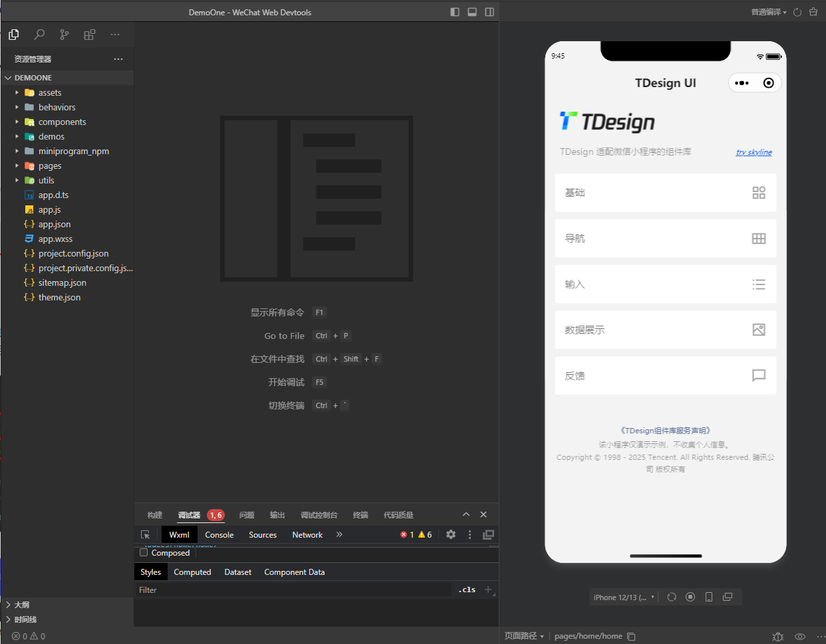Open app.wxss file

67,239
